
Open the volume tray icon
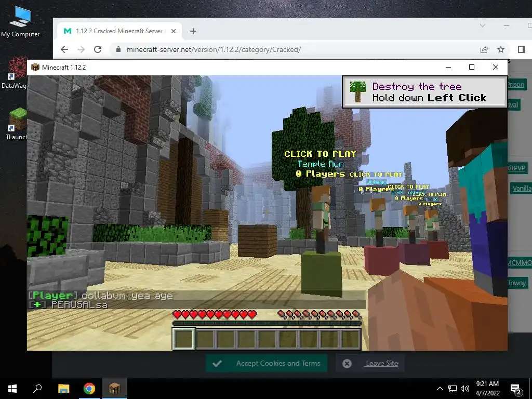coord(465,389)
